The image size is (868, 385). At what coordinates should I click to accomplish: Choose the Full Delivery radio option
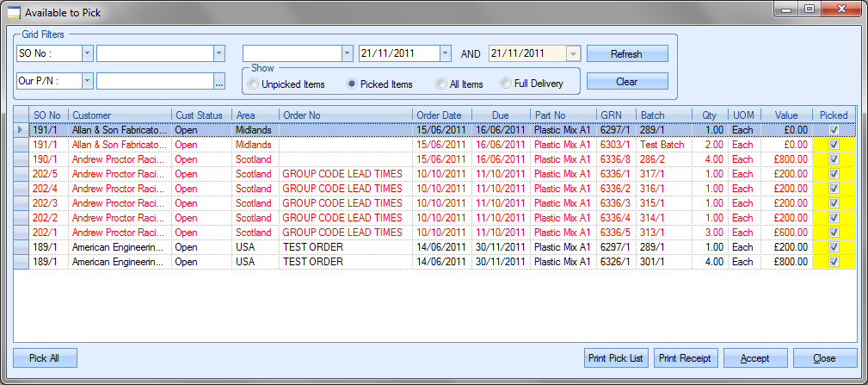[x=506, y=84]
